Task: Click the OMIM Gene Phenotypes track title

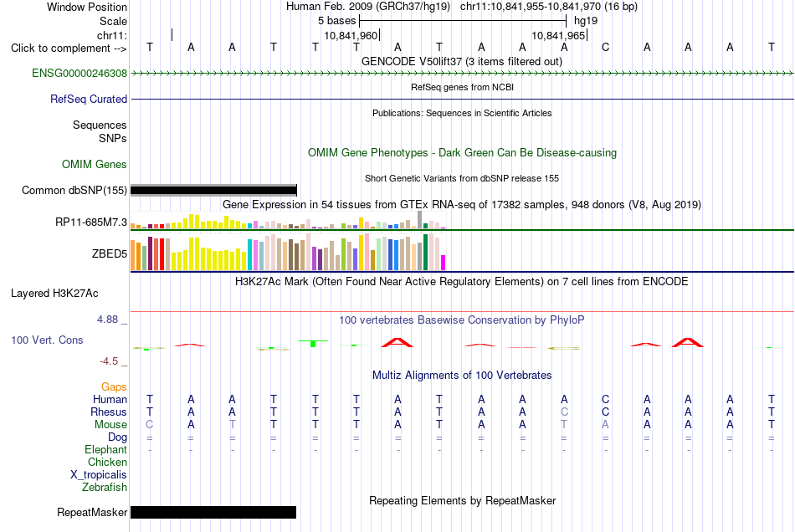Action: (462, 152)
